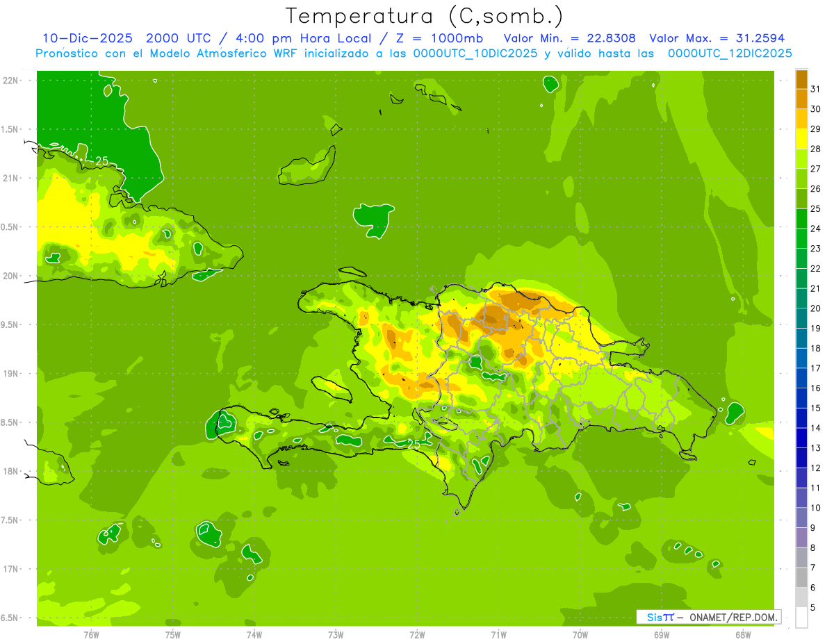
Task: Click the longitude label "76W"
Action: (x=91, y=634)
